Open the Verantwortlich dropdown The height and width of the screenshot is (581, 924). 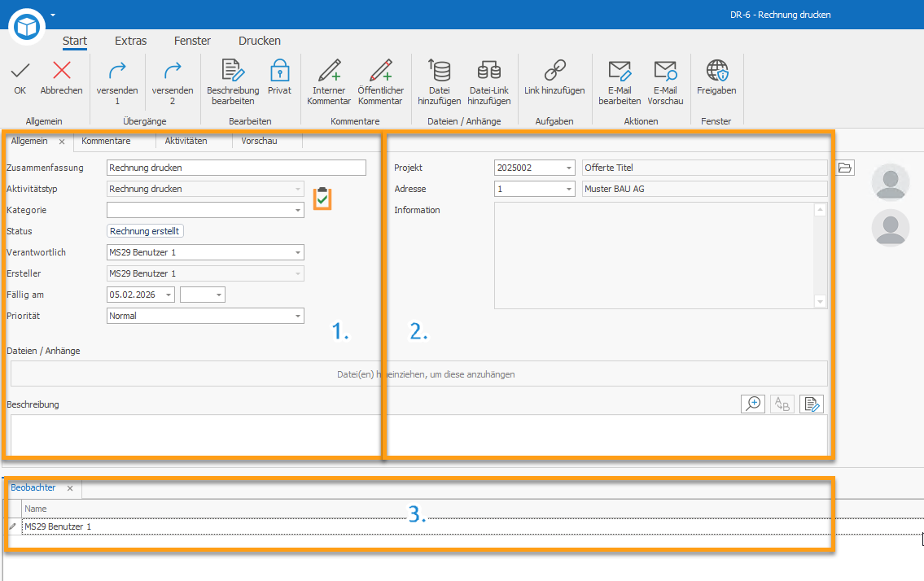(298, 253)
